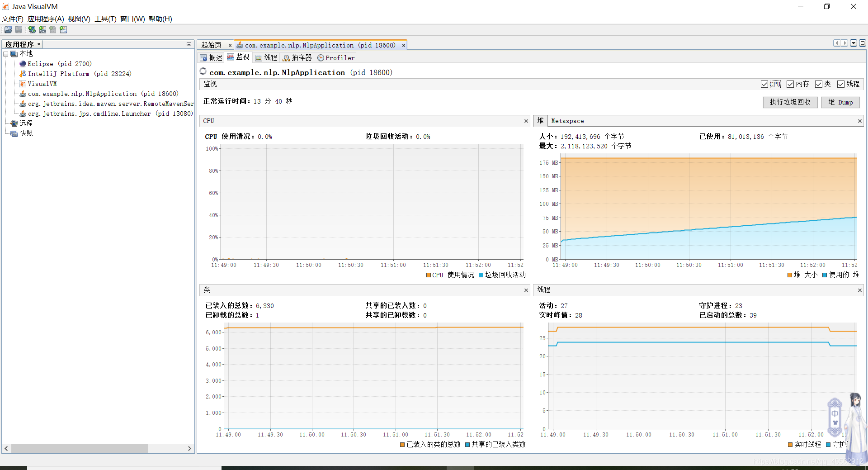Click the 已装入的类的总数 legend swatch
The width and height of the screenshot is (868, 470).
[x=402, y=445]
